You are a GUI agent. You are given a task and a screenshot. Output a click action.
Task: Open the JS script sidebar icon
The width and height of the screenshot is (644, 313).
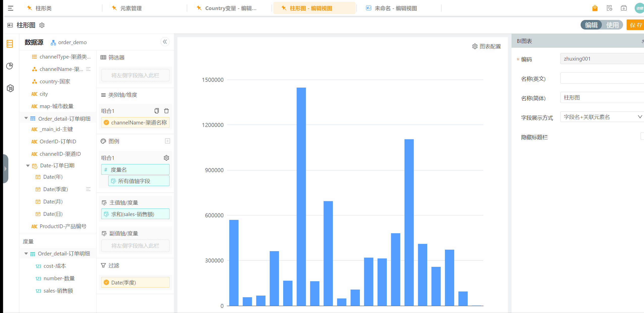pos(10,88)
